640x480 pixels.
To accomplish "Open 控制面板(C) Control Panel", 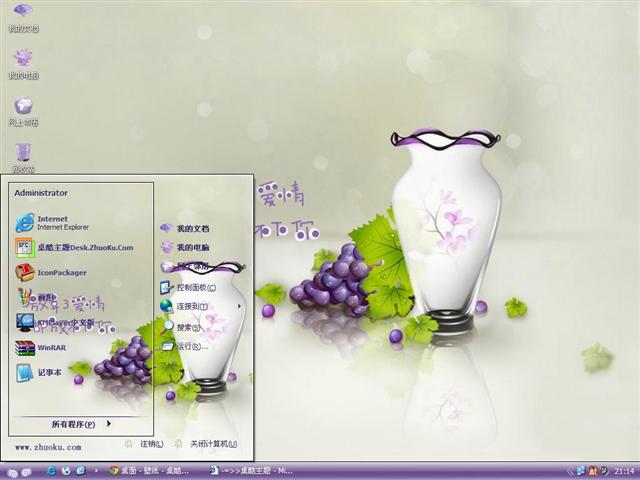I will pyautogui.click(x=188, y=287).
